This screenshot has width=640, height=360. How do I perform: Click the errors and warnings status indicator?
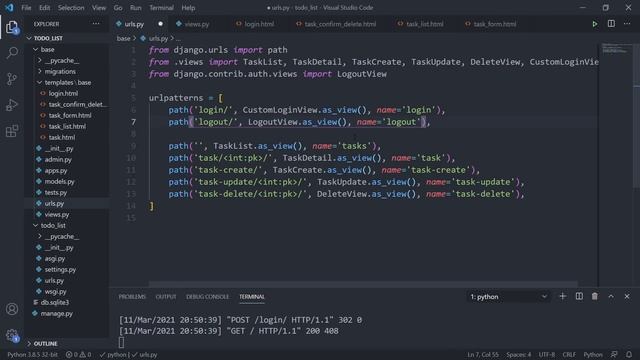point(78,355)
